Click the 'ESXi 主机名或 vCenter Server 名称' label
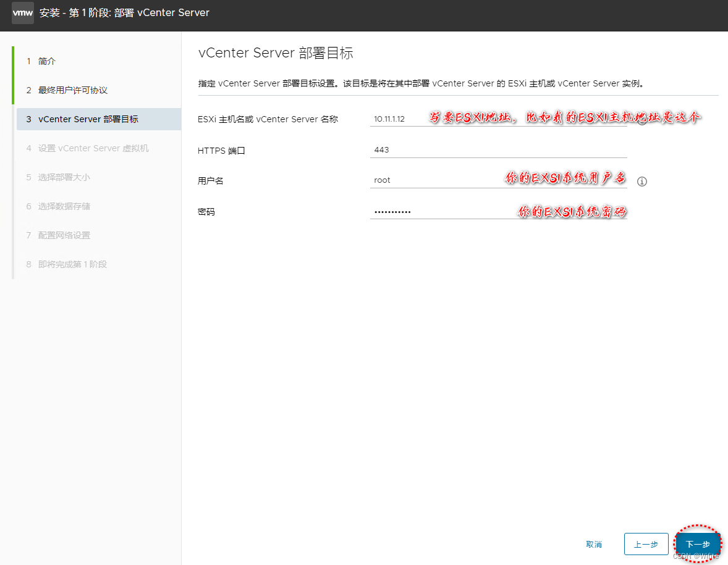 (268, 119)
